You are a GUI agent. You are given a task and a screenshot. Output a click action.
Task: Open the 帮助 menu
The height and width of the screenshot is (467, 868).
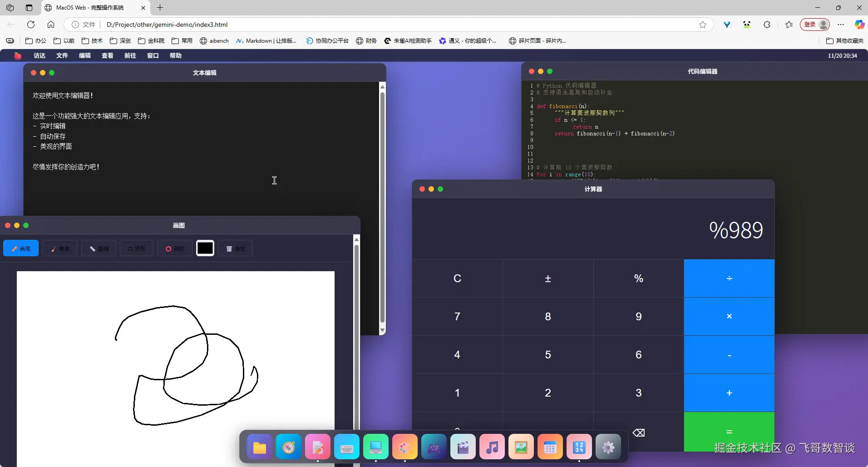tap(176, 55)
